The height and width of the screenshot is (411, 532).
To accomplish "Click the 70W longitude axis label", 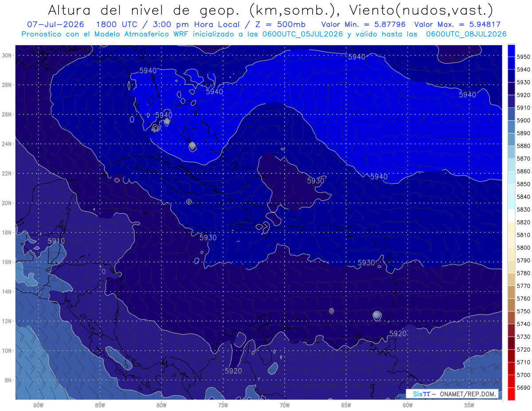I will [285, 405].
